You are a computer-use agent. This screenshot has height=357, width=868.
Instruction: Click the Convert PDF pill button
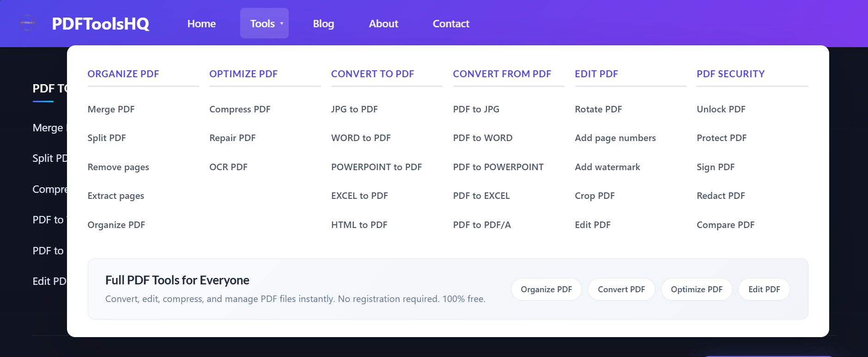coord(621,289)
